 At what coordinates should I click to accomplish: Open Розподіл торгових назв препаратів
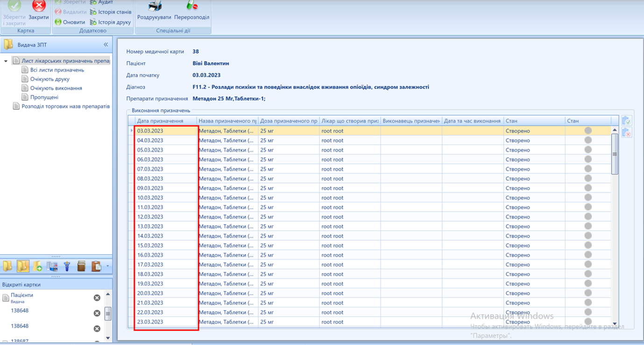point(61,106)
